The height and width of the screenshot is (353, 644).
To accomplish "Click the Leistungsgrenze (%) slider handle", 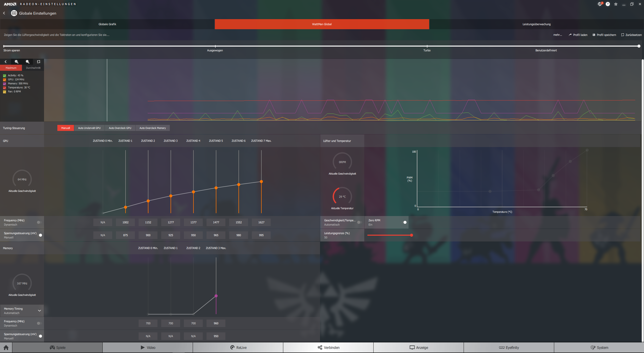I will [412, 235].
